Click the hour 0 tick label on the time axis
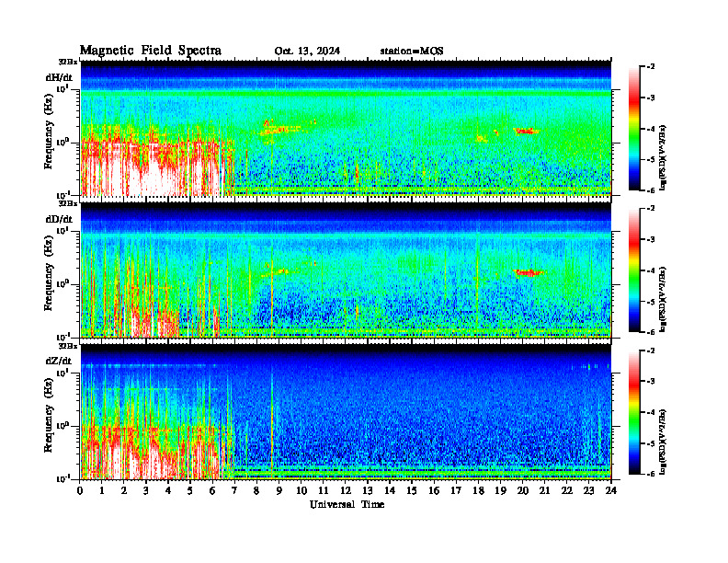 coord(80,490)
